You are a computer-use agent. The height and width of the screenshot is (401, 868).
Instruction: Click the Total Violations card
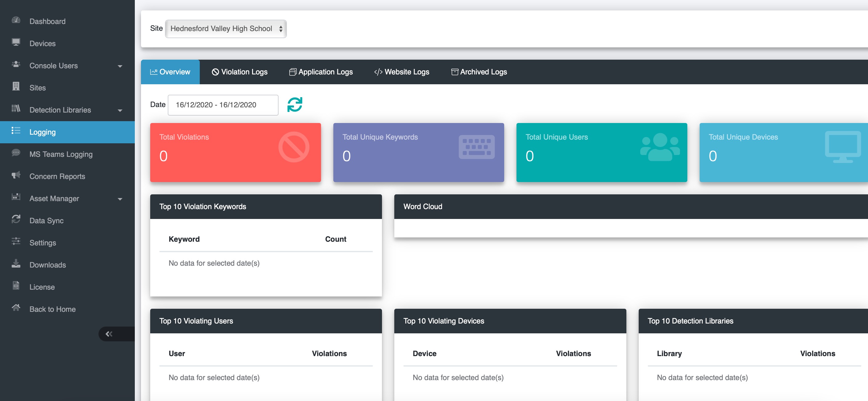tap(235, 153)
